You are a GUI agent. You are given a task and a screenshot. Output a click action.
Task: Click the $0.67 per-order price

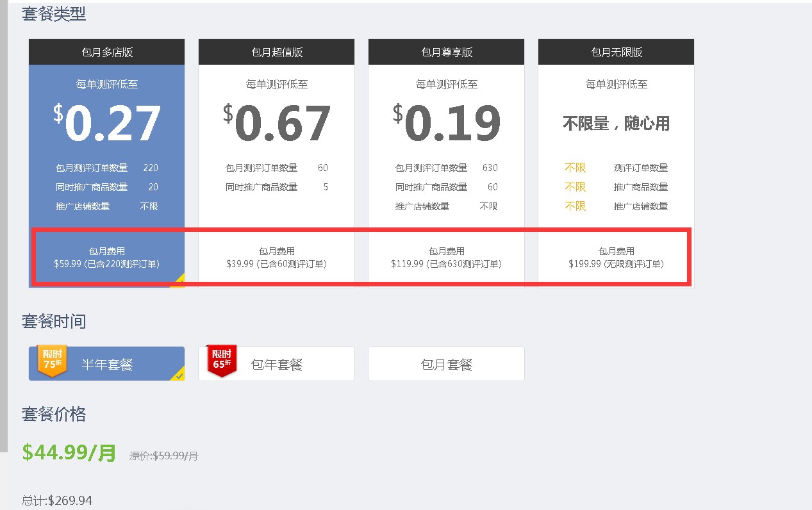point(277,124)
